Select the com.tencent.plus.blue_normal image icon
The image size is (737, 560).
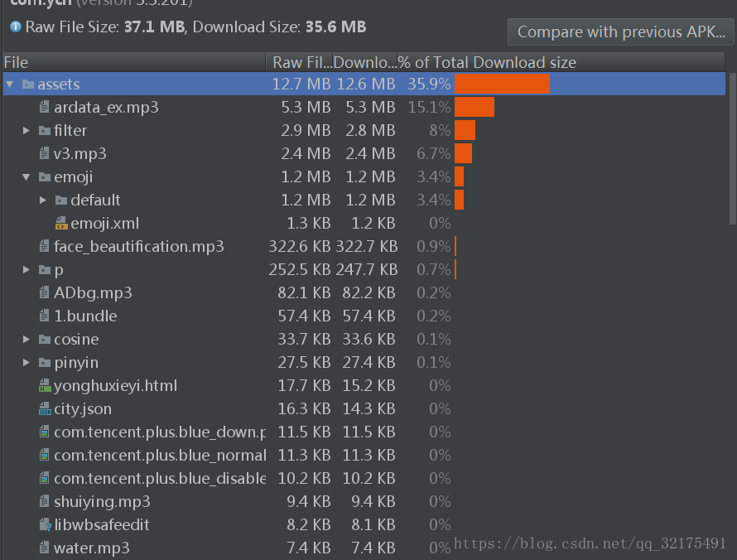pos(44,455)
